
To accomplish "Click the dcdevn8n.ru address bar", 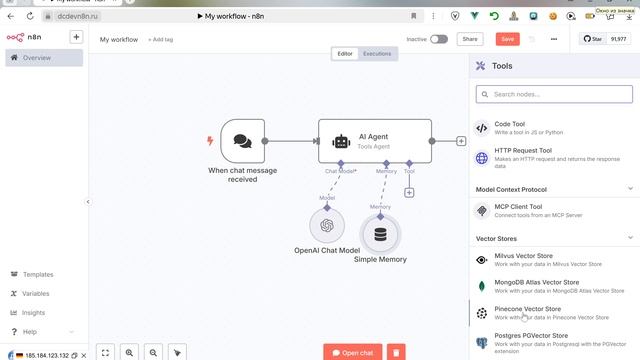I will [x=78, y=16].
